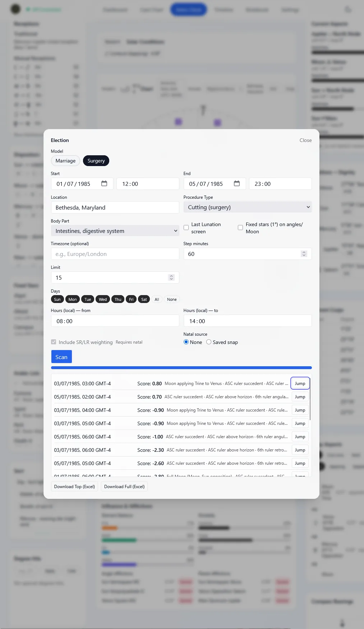Jump to the 0.80 score result
This screenshot has height=629, width=364.
click(x=300, y=384)
